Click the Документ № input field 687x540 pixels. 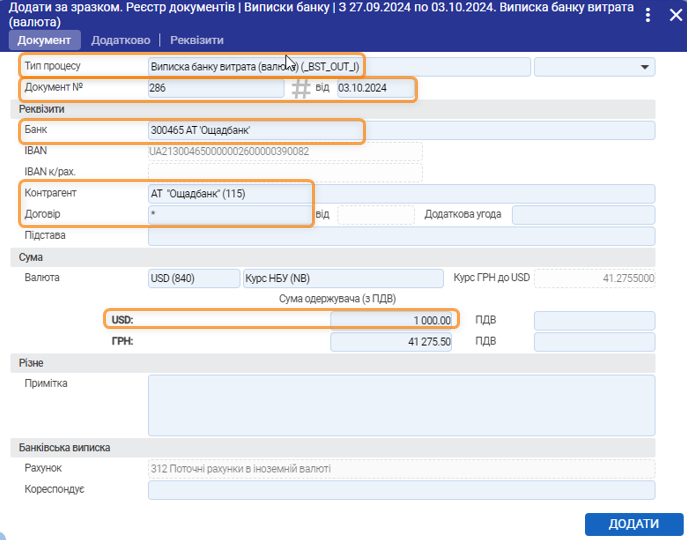215,89
